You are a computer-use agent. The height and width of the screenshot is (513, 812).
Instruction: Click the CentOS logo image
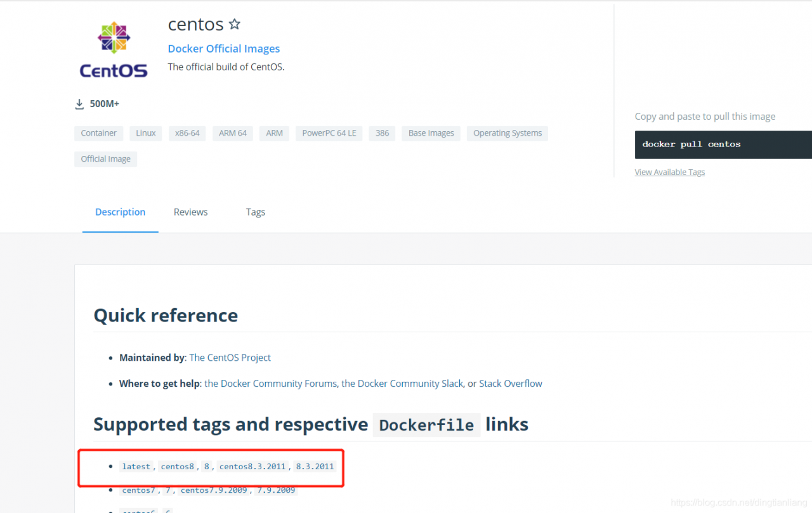(114, 49)
